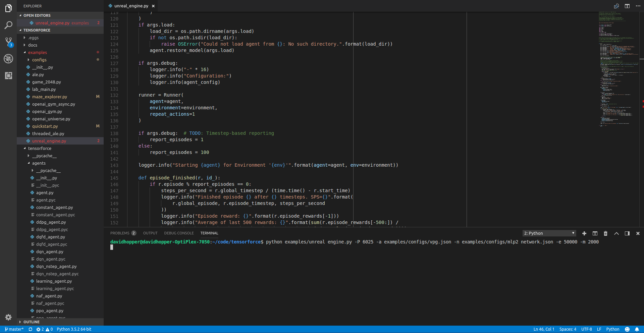The height and width of the screenshot is (333, 644).
Task: Click the master* branch indicator
Action: [13, 329]
